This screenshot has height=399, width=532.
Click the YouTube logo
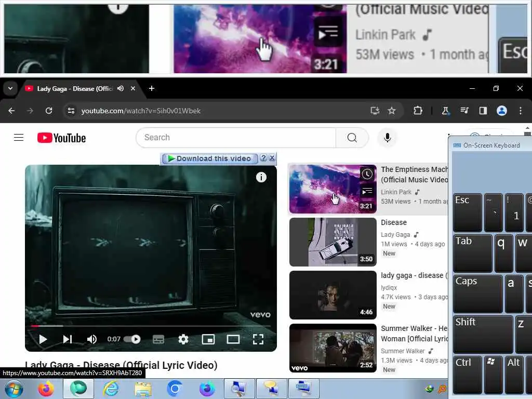[x=61, y=138]
